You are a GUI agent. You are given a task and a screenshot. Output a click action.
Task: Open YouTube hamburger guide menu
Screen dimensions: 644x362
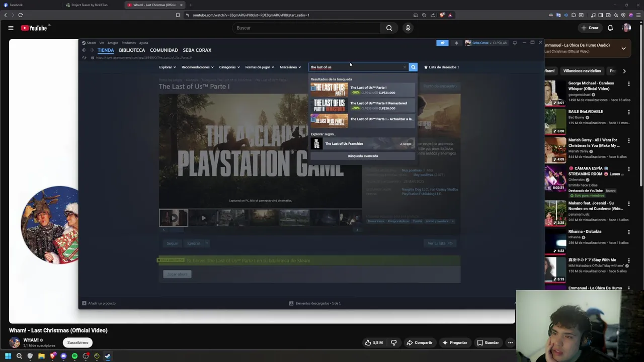(x=11, y=28)
